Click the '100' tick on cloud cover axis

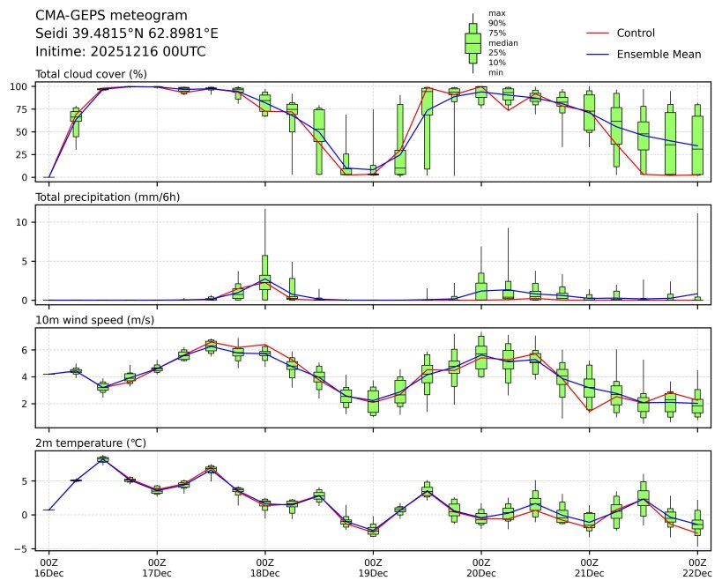[19, 86]
